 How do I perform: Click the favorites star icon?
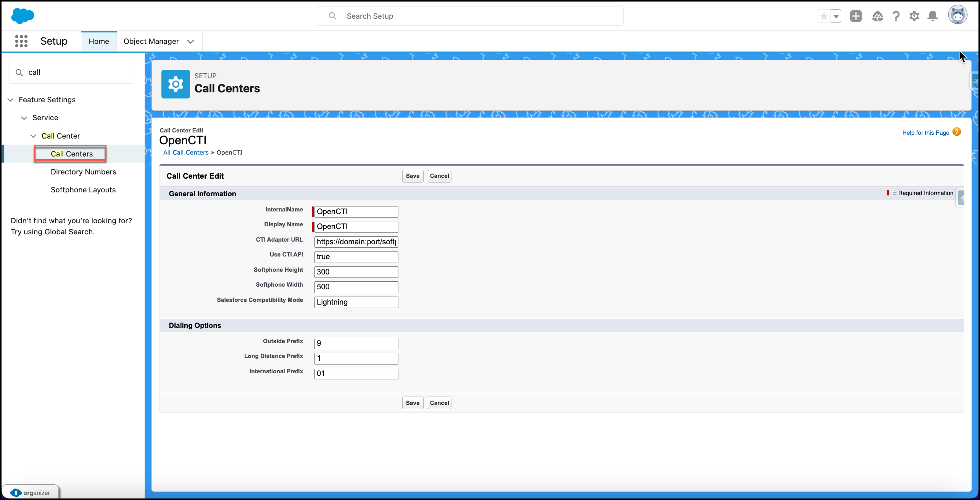824,16
